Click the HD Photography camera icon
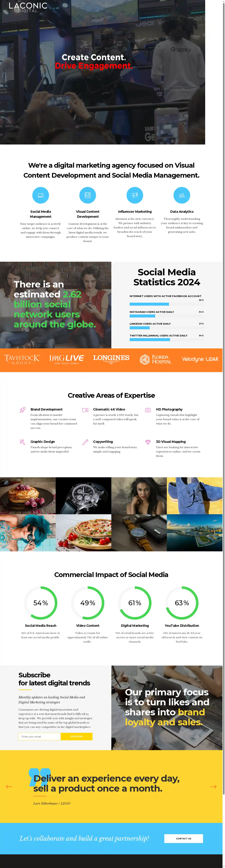The height and width of the screenshot is (868, 225). 148,410
